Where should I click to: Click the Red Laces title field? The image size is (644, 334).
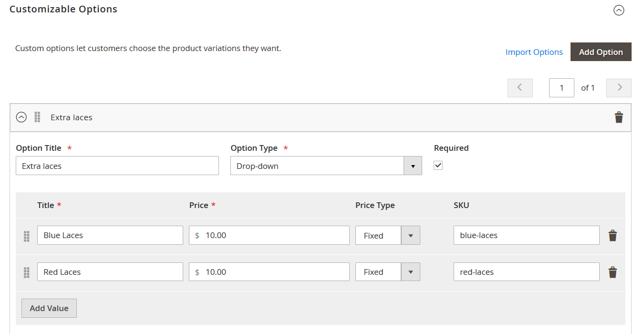coord(110,271)
